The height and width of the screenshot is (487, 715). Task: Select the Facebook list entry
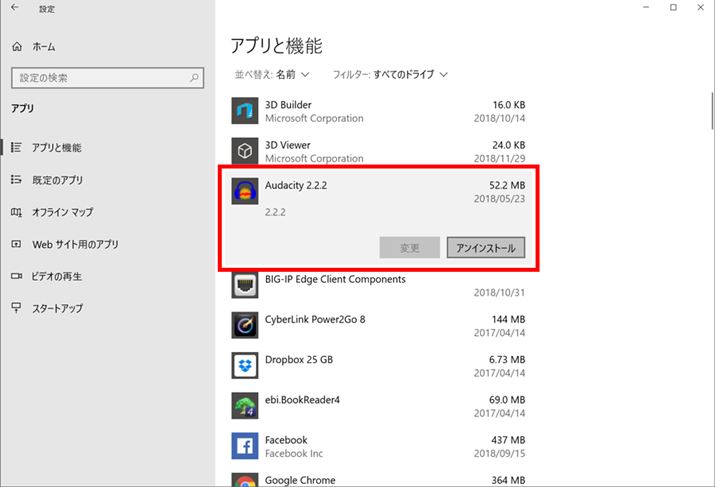tap(378, 446)
